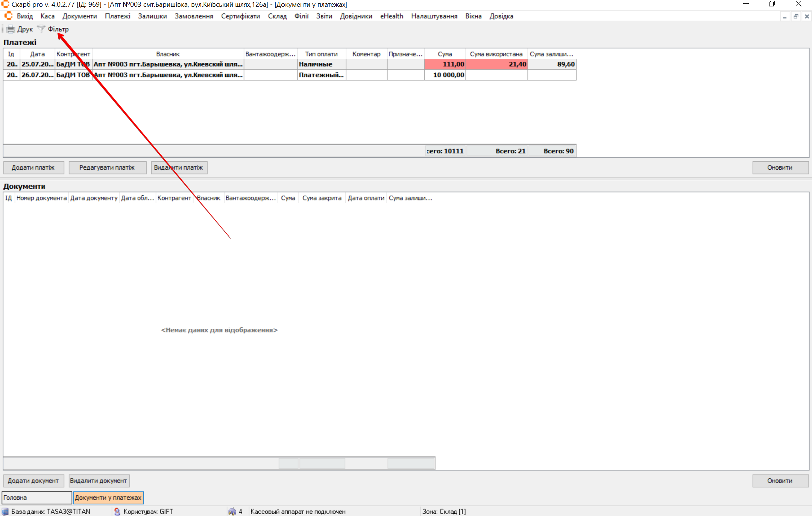This screenshot has width=812, height=516.
Task: Sort payments by Сума використана column header
Action: [496, 54]
